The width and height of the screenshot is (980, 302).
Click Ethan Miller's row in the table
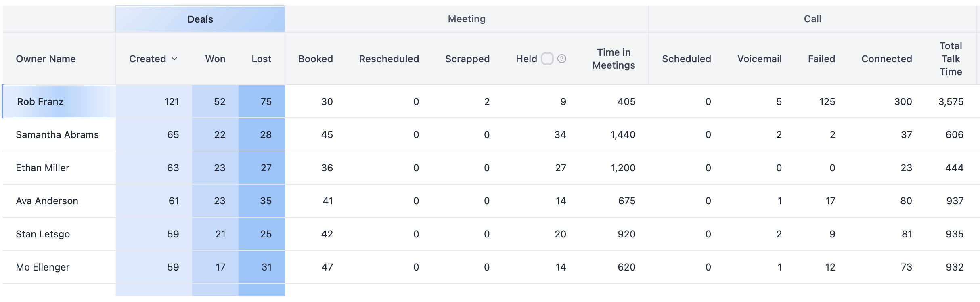pyautogui.click(x=42, y=168)
